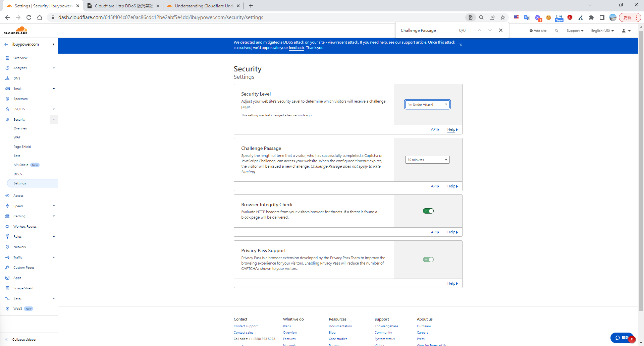Switch to Understanding Cloudflare browser tab
644x346 pixels.
[203, 6]
